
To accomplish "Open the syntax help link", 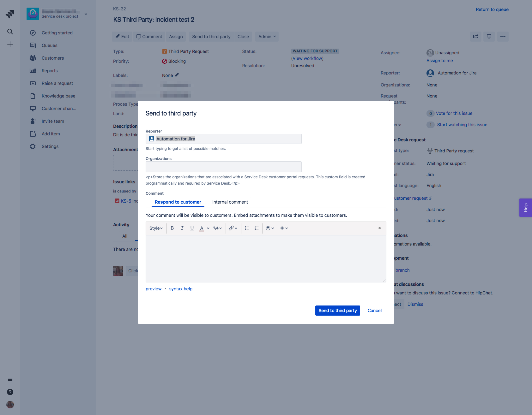I will click(x=181, y=289).
